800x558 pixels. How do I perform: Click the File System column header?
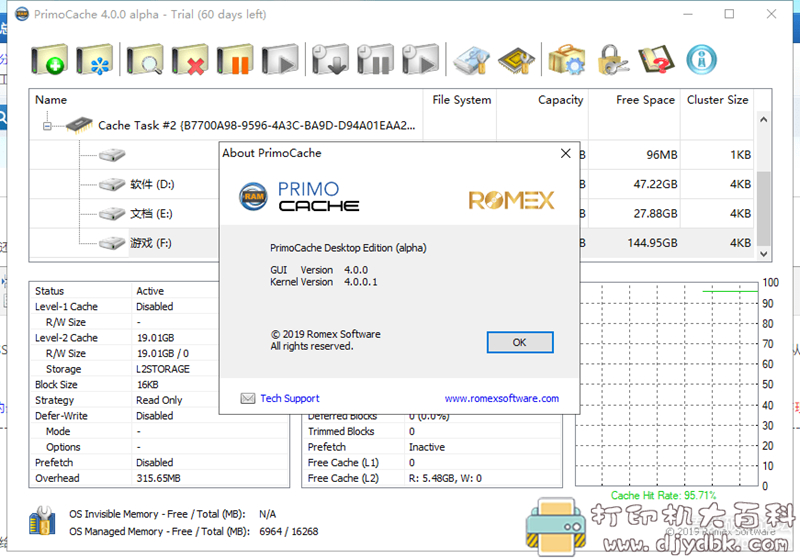click(x=461, y=100)
